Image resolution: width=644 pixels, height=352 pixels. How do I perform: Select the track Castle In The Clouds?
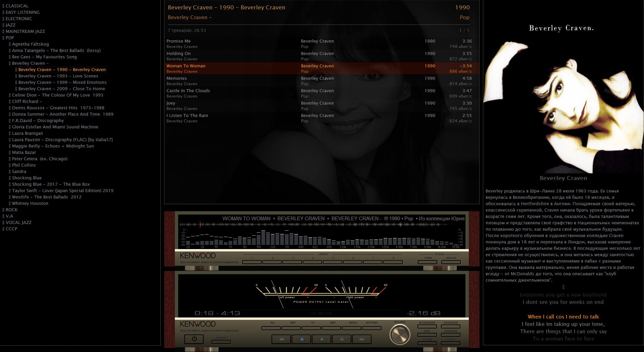point(321,94)
